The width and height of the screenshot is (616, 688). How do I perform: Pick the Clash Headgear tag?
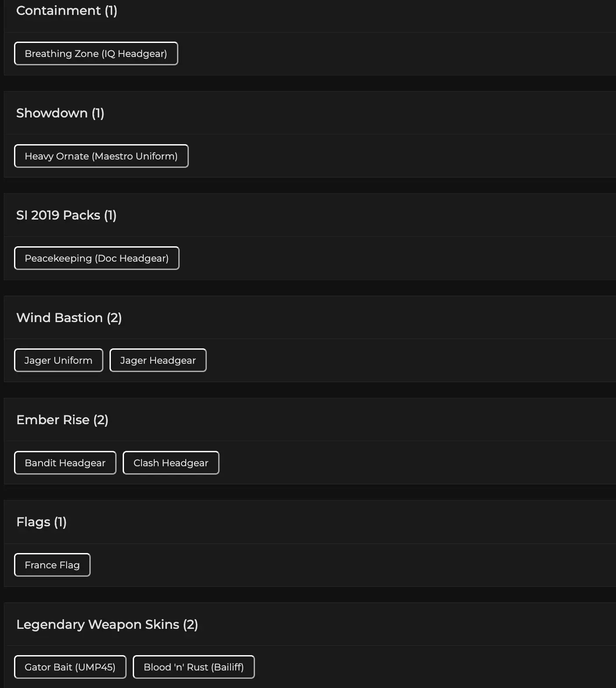(x=171, y=463)
